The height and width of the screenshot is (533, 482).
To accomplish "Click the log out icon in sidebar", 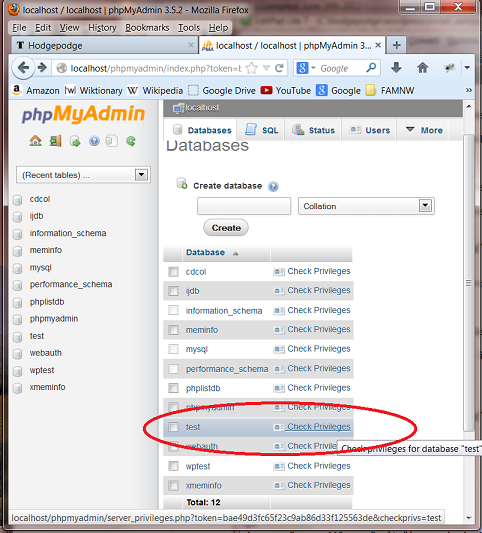I will tap(55, 141).
